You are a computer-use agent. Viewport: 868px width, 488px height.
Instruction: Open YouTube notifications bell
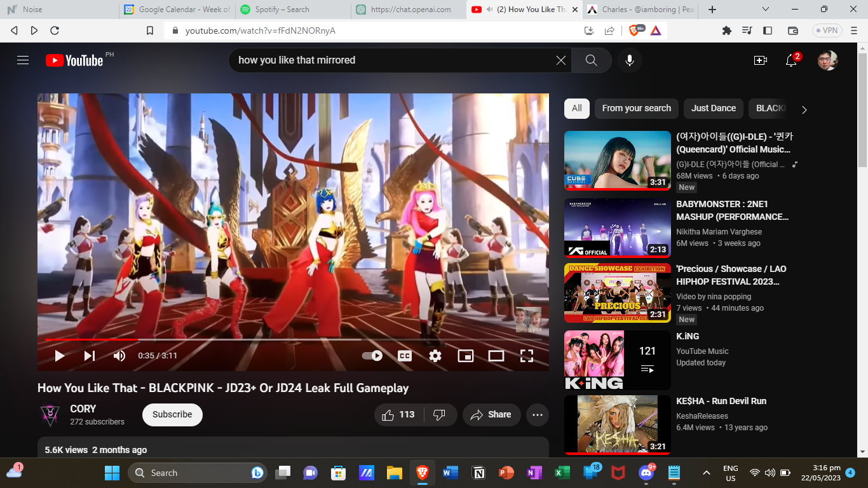(x=791, y=60)
